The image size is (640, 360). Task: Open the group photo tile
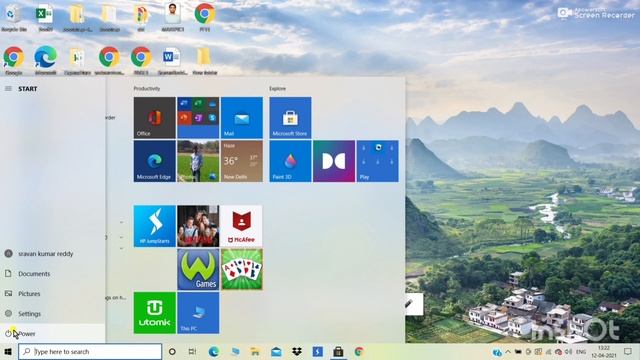point(198,226)
